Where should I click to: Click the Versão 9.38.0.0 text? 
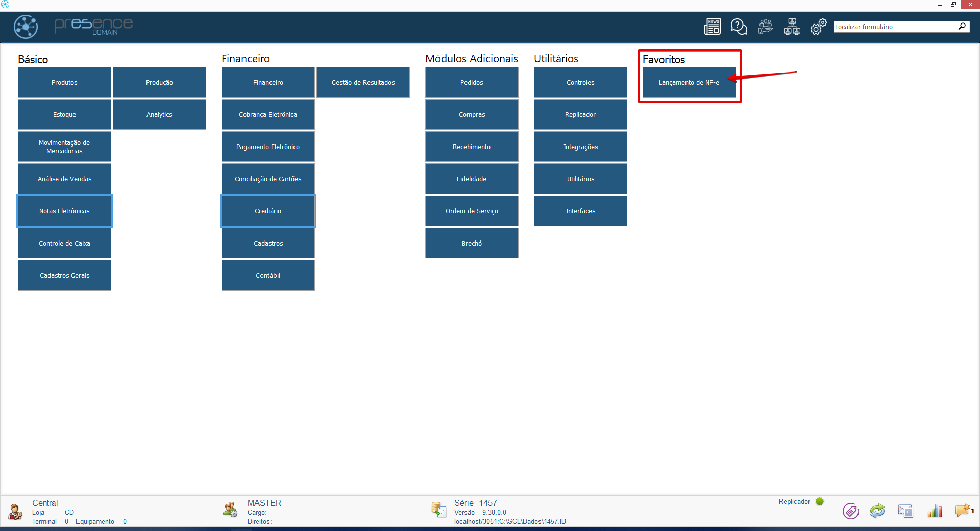(480, 512)
